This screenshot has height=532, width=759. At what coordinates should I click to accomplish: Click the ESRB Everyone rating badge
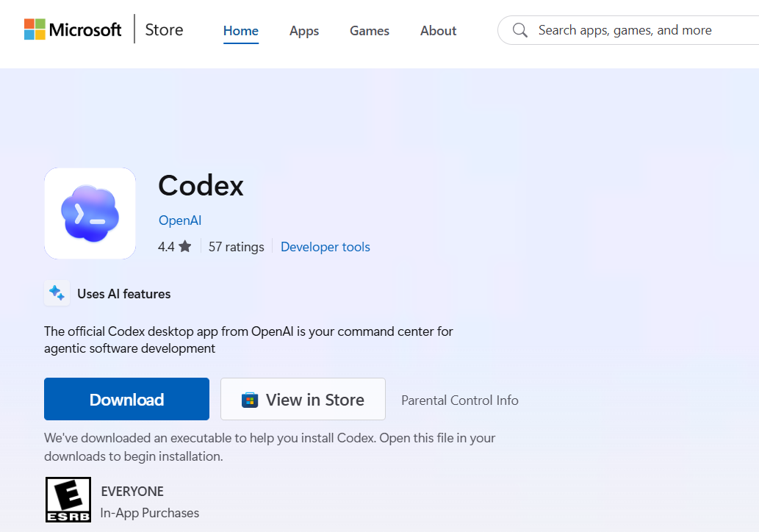(68, 500)
